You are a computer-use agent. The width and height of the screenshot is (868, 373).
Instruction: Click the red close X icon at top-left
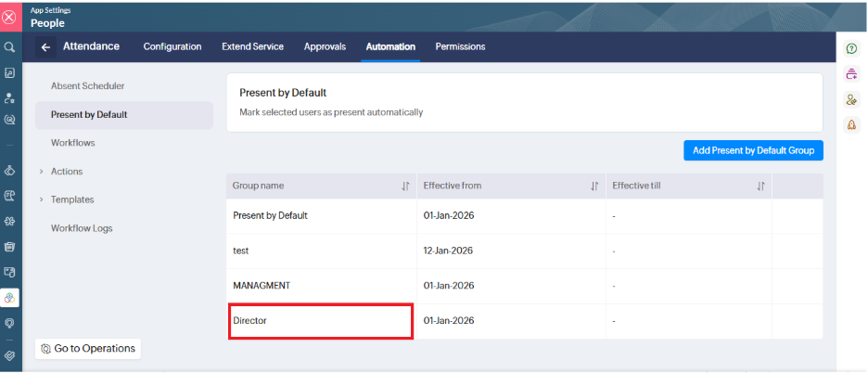pos(9,16)
